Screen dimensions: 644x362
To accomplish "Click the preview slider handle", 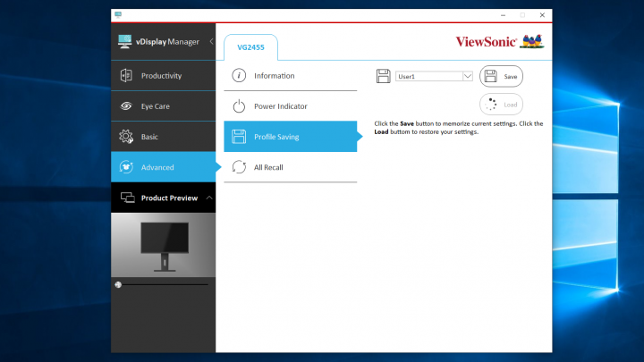I will [x=118, y=284].
